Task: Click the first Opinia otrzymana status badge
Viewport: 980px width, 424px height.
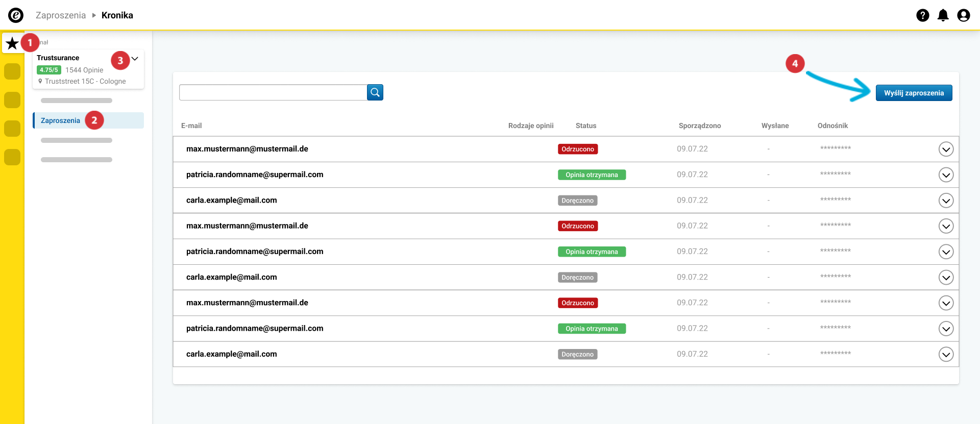Action: 592,175
